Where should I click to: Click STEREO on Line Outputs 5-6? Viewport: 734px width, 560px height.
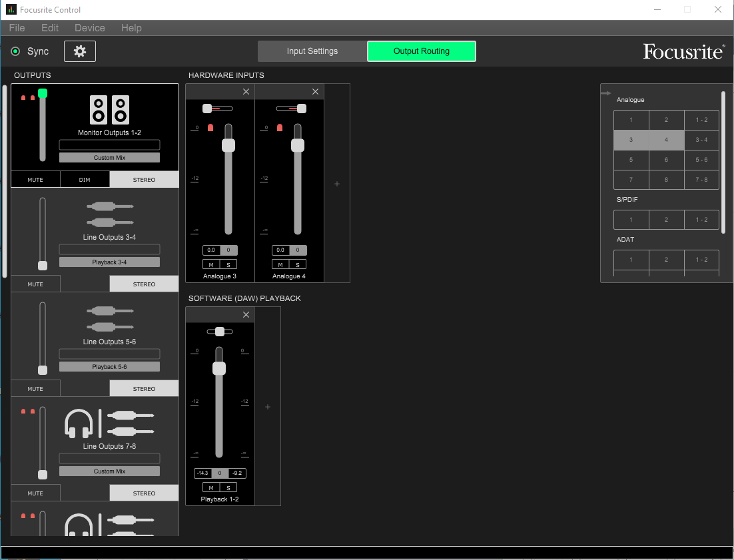[x=144, y=388]
